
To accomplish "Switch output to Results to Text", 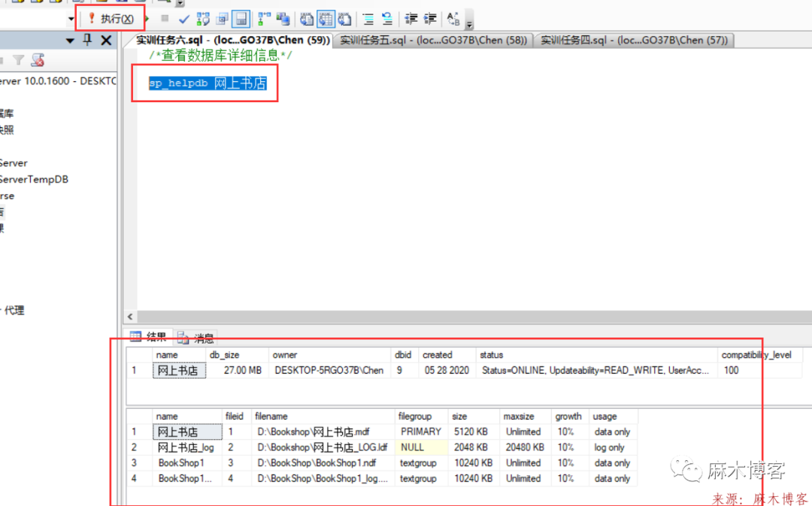I will (307, 19).
